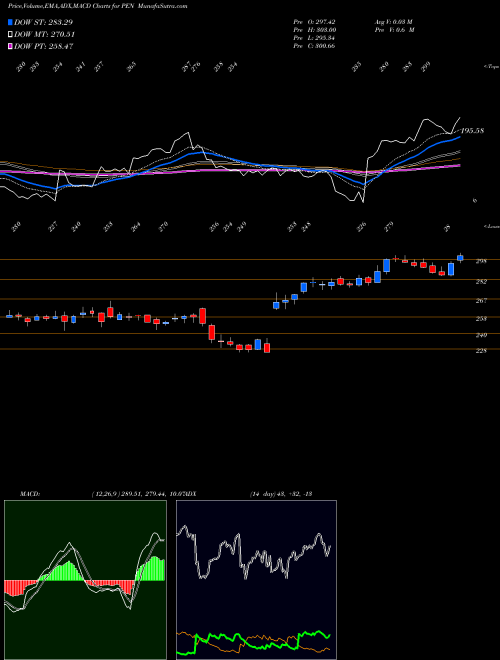Click the 'Pre C: 300.66' value
The width and height of the screenshot is (500, 660).
pyautogui.click(x=314, y=46)
